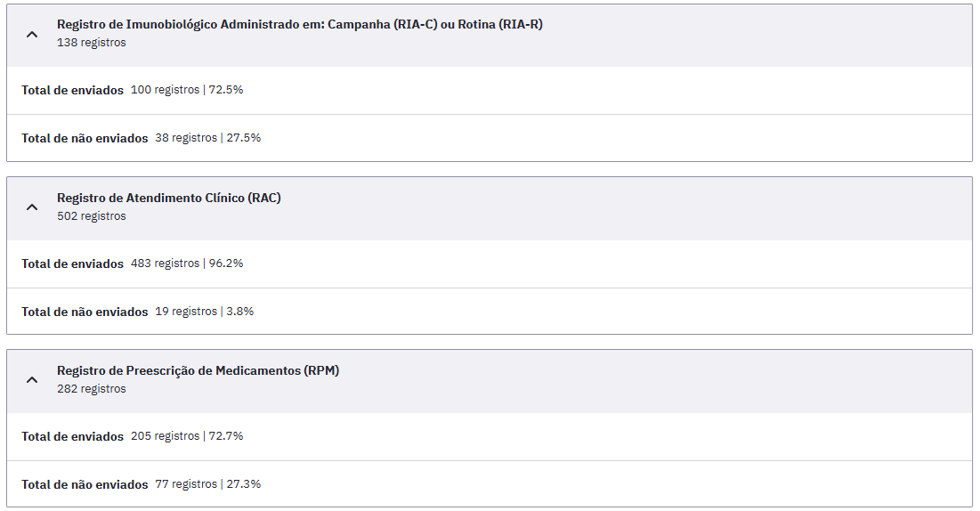Image resolution: width=980 pixels, height=511 pixels.
Task: Select Total de enviados label under RIA
Action: (x=72, y=90)
